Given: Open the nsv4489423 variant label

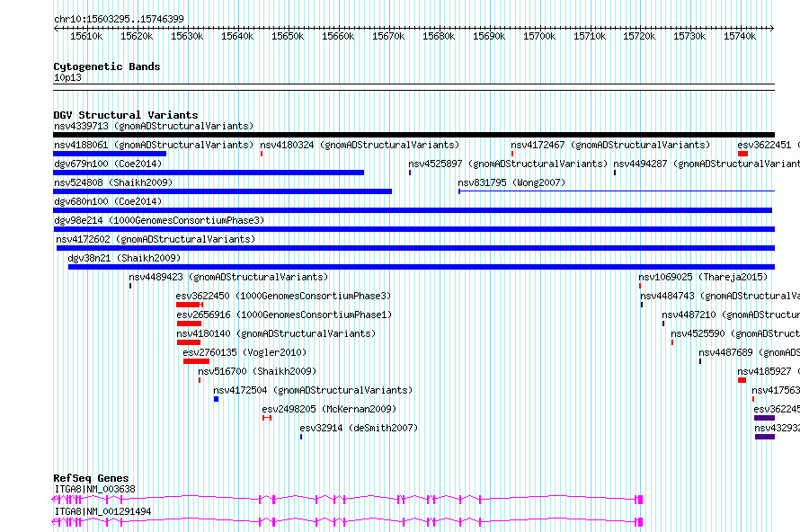Looking at the screenshot, I should (x=228, y=277).
